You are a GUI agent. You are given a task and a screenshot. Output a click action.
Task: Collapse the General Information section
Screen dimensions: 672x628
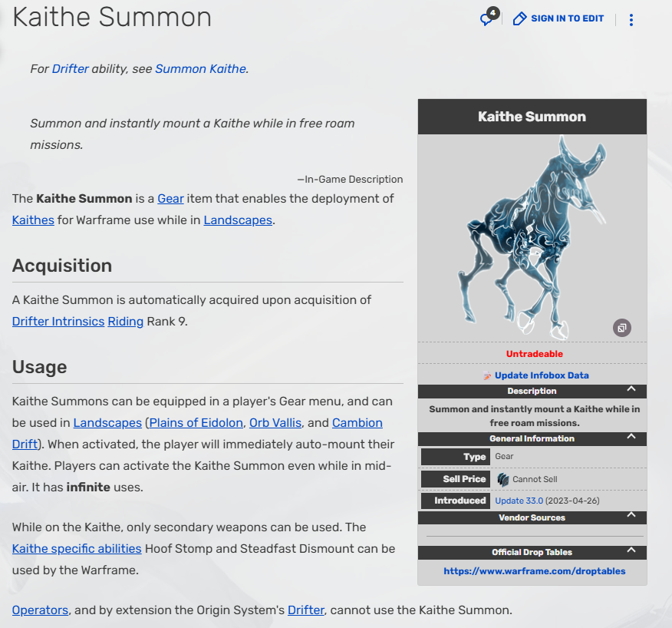631,438
